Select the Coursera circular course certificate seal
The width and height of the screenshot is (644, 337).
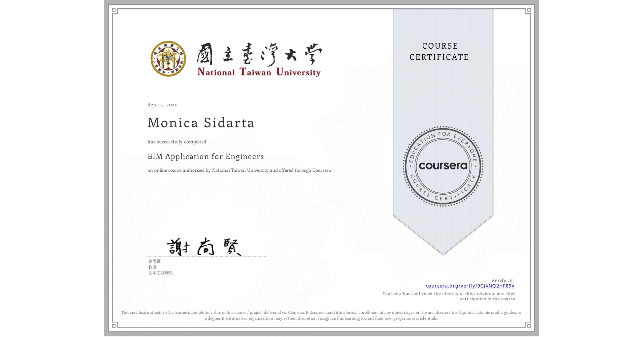[443, 167]
